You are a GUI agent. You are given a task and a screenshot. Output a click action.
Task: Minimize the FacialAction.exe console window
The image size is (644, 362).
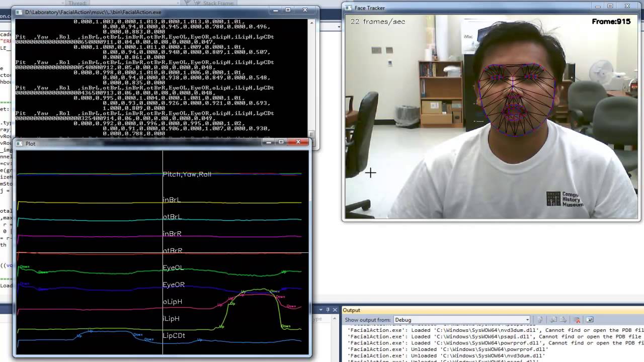pos(276,10)
